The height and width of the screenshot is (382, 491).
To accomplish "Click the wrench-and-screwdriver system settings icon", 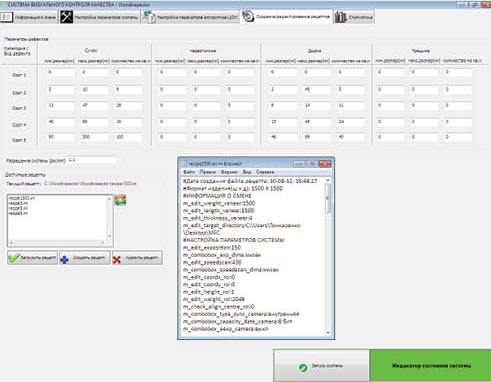I will coord(66,17).
